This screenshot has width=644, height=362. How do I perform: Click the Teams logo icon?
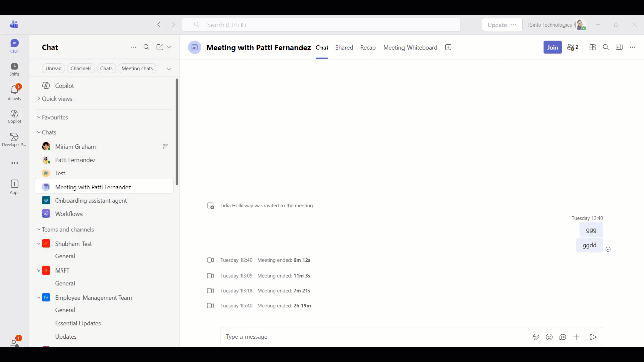(x=14, y=25)
